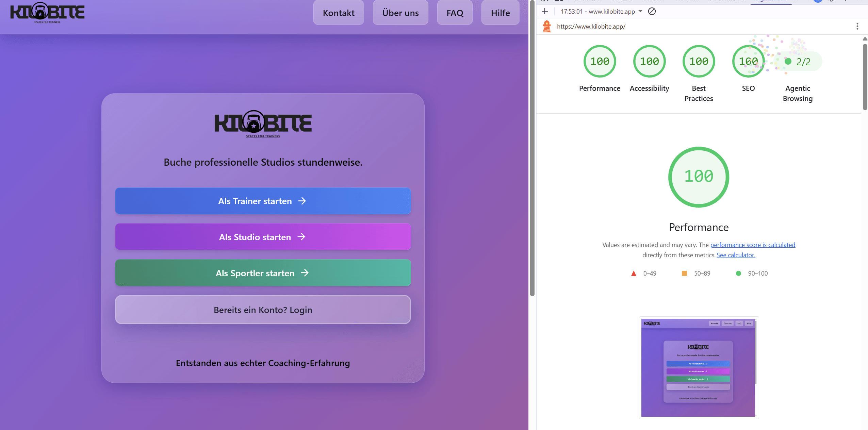
Task: Click the scroll-up arrow of the Lighthouse panel
Action: [865, 39]
